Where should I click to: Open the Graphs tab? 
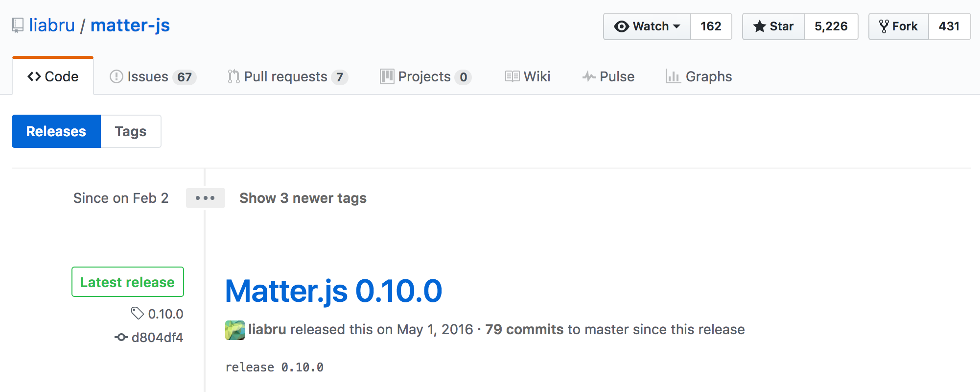tap(699, 76)
